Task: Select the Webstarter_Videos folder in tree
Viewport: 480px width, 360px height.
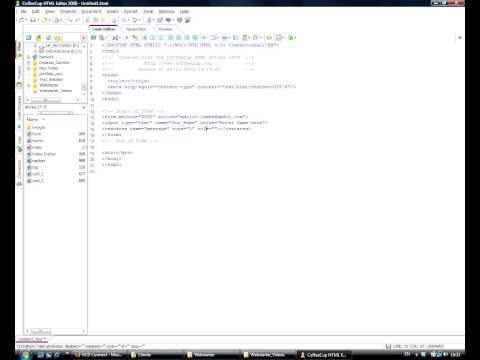Action: 55,91
